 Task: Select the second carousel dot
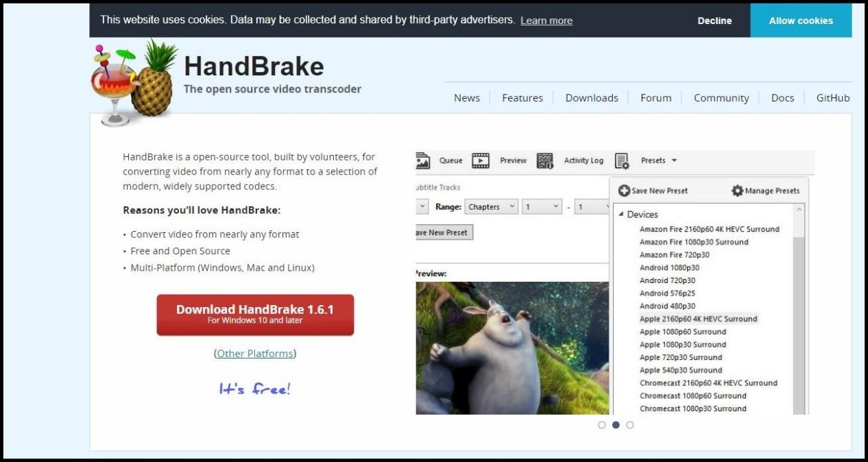click(616, 425)
